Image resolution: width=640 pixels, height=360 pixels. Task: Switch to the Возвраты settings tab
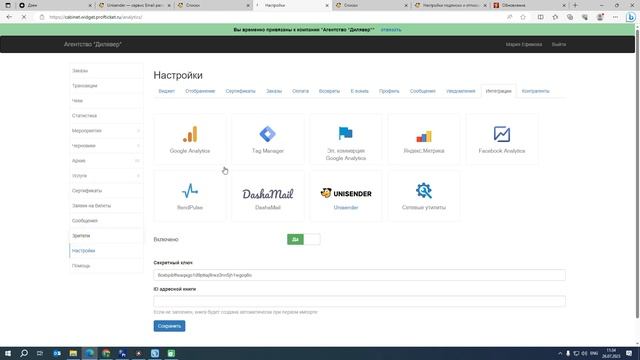[329, 91]
